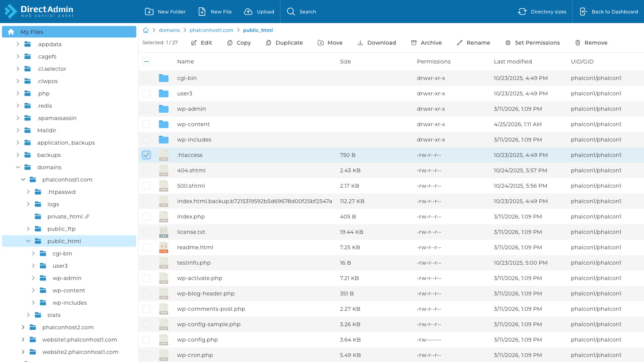Click the Upload cloud icon
Screen dimensions: 644x362
tap(248, 12)
